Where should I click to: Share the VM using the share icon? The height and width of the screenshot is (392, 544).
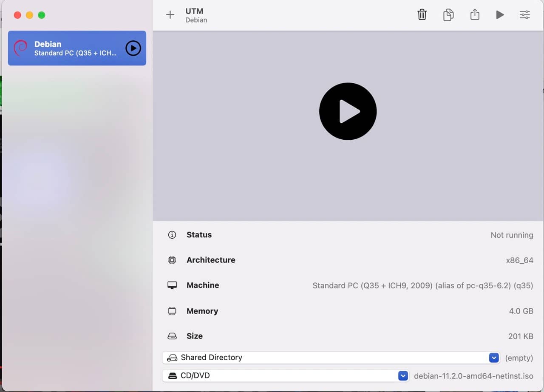[x=475, y=15]
